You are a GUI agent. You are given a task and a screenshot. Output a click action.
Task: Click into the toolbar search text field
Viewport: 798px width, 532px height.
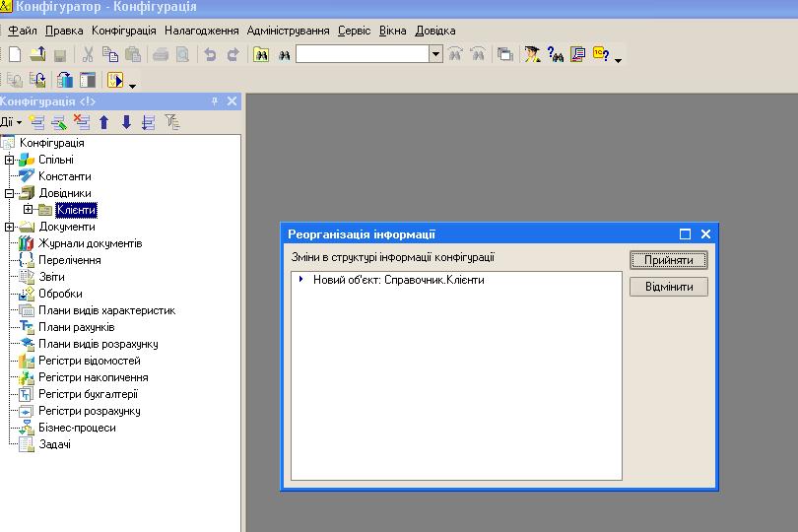coord(363,54)
